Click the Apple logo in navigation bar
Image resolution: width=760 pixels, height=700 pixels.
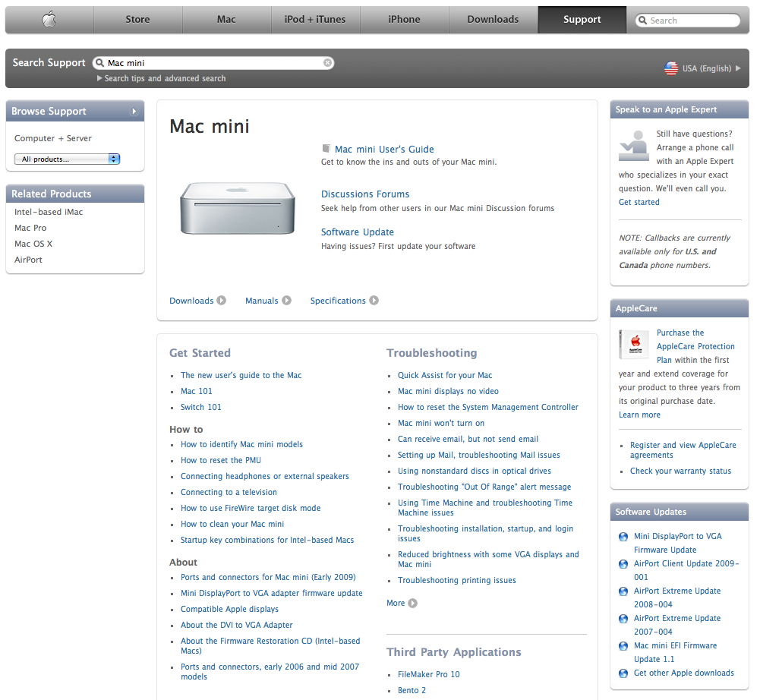coord(49,20)
